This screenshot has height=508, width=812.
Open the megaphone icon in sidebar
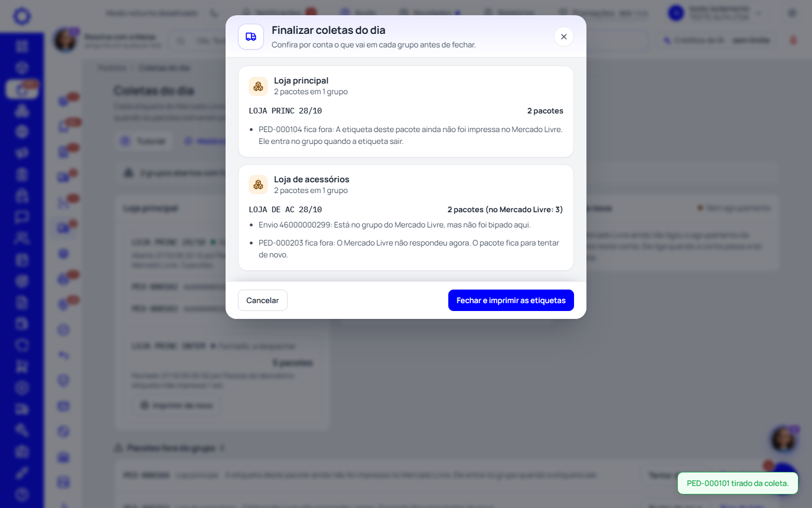pyautogui.click(x=22, y=153)
